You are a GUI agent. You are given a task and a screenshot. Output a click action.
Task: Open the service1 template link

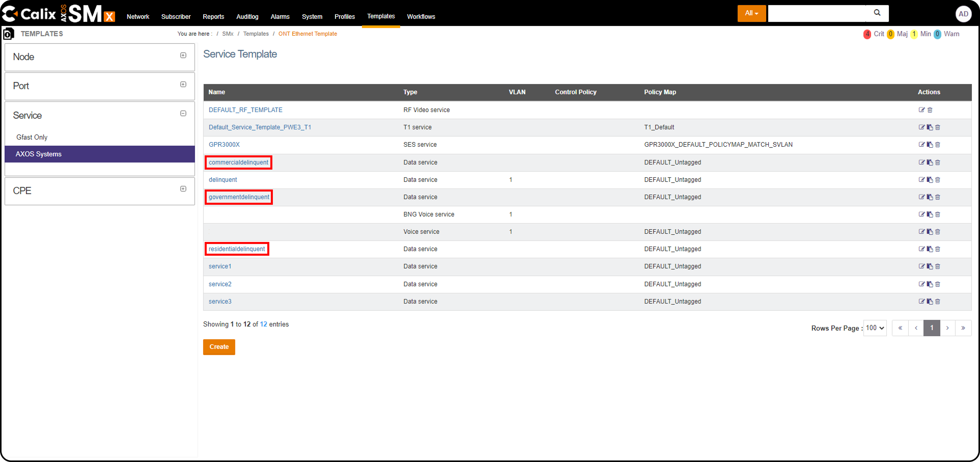point(220,266)
